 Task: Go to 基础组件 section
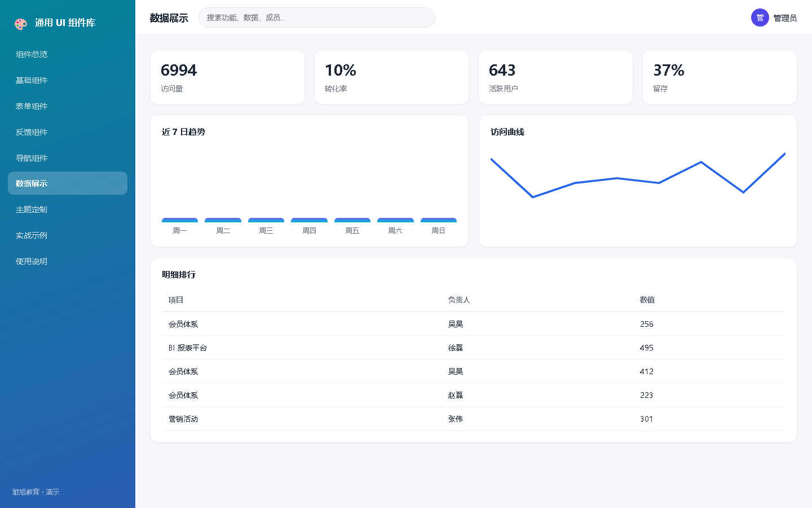tap(68, 80)
